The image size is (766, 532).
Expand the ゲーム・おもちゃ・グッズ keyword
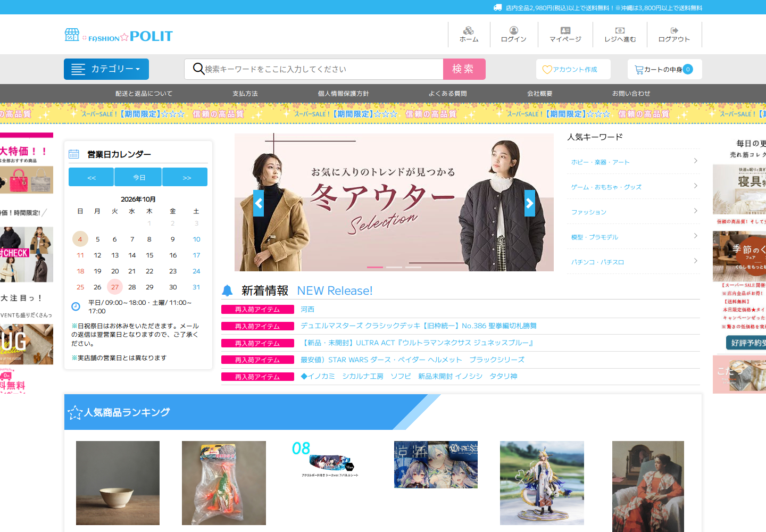click(x=634, y=187)
